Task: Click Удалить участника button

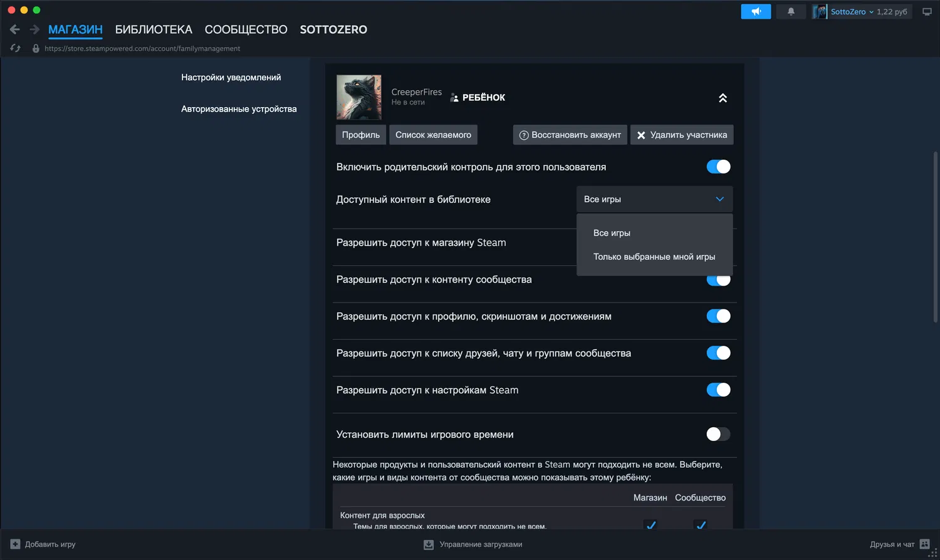Action: click(682, 135)
